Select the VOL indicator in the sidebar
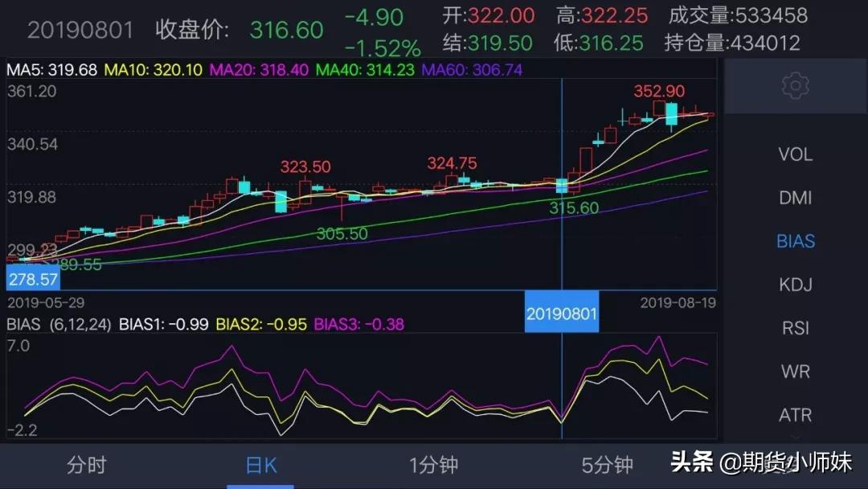The height and width of the screenshot is (489, 868). tap(795, 154)
